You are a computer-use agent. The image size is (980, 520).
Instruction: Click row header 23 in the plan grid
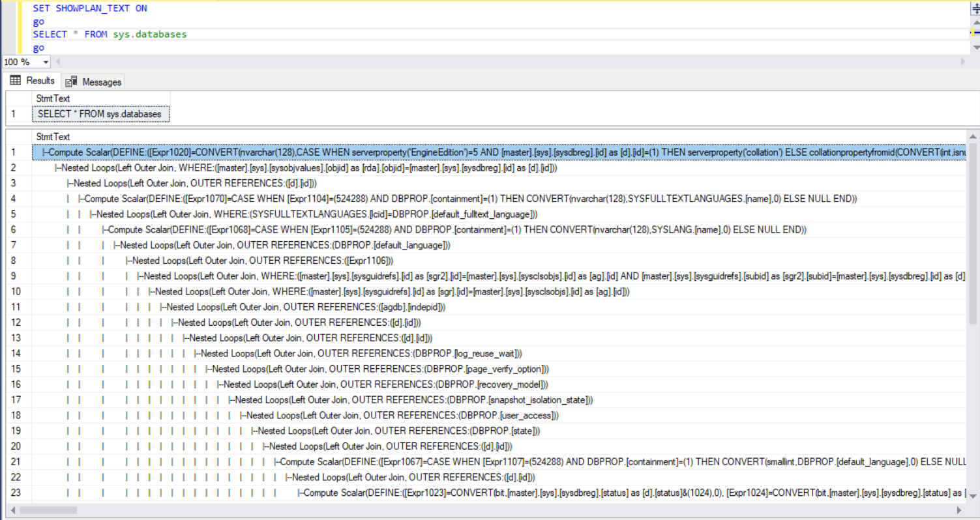click(x=16, y=493)
